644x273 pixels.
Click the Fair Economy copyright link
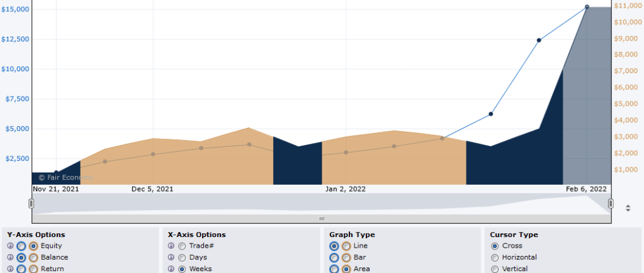tap(65, 178)
